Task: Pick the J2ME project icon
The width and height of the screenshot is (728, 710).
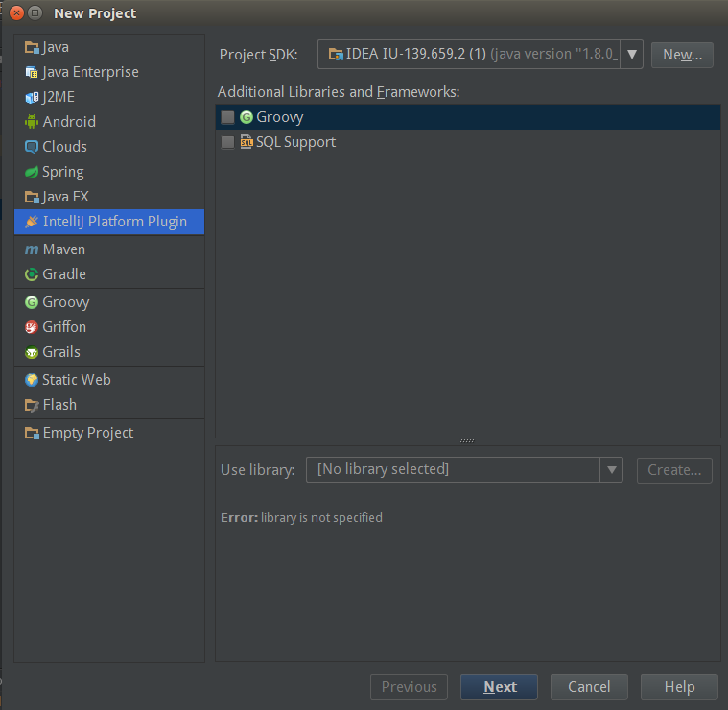Action: click(x=32, y=97)
